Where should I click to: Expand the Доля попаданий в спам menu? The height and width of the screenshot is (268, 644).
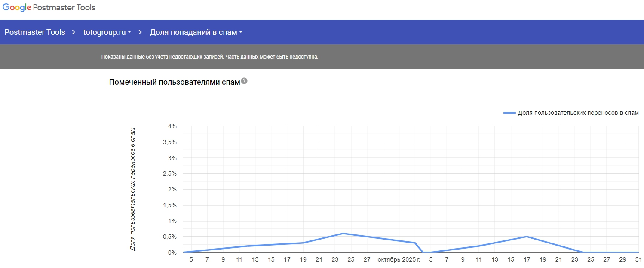(x=196, y=32)
